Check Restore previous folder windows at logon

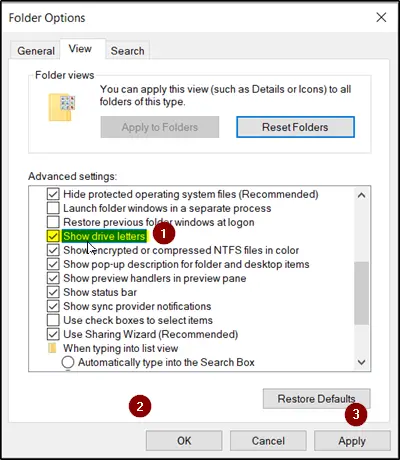(53, 222)
